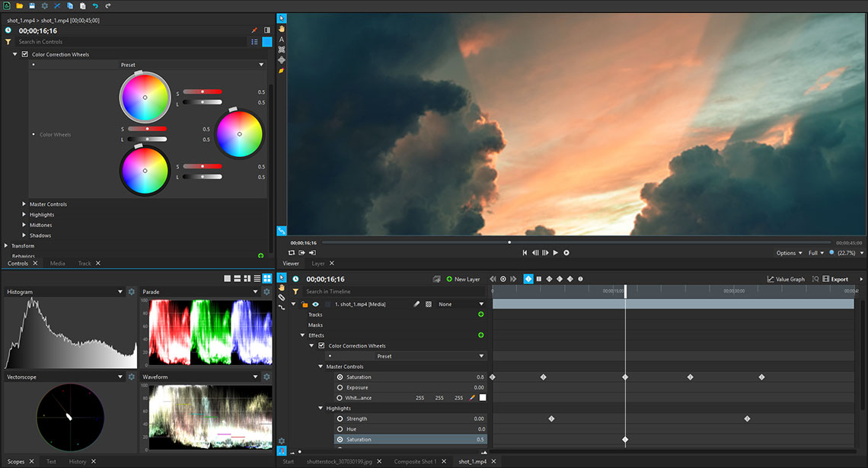Toggle Color Correction Wheels checkbox in timeline
Viewport: 868px width, 468px height.
click(321, 345)
